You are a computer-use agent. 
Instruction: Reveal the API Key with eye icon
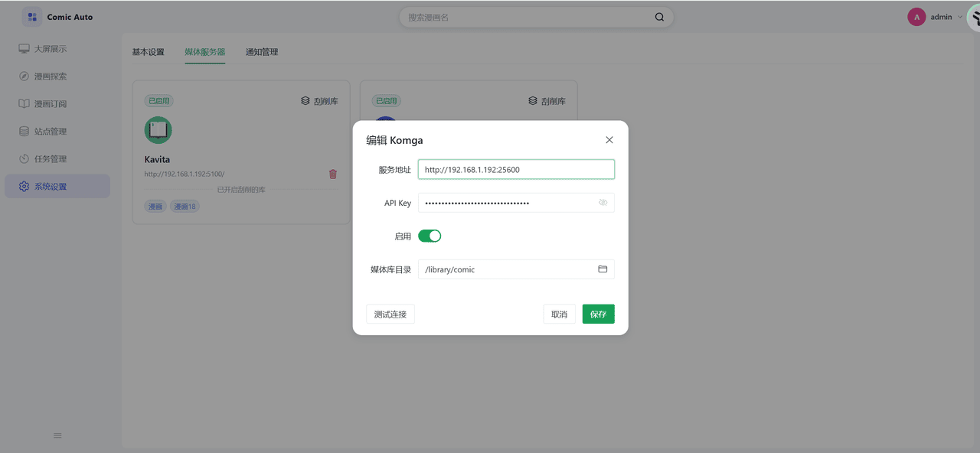point(603,203)
